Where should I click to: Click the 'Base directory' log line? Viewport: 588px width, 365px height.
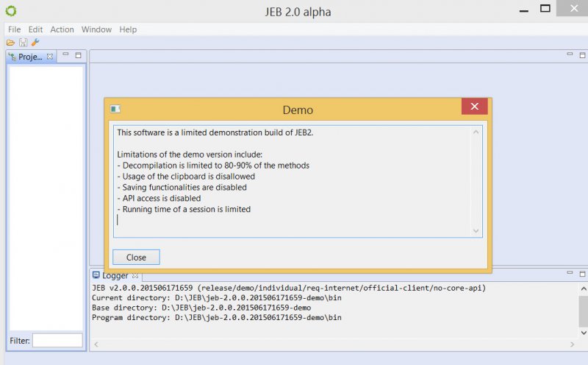pos(201,308)
